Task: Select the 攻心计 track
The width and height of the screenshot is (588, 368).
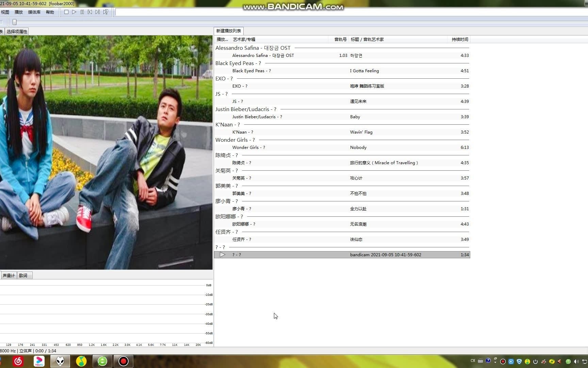Action: [x=342, y=178]
